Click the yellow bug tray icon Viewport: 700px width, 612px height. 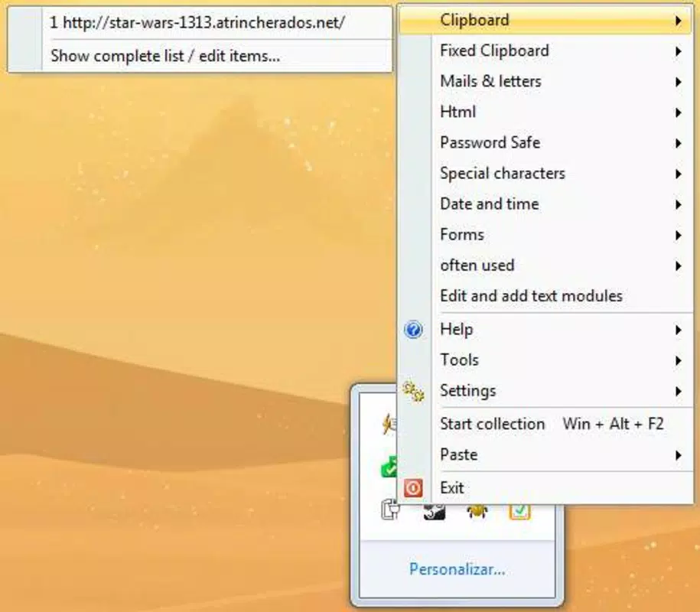477,511
